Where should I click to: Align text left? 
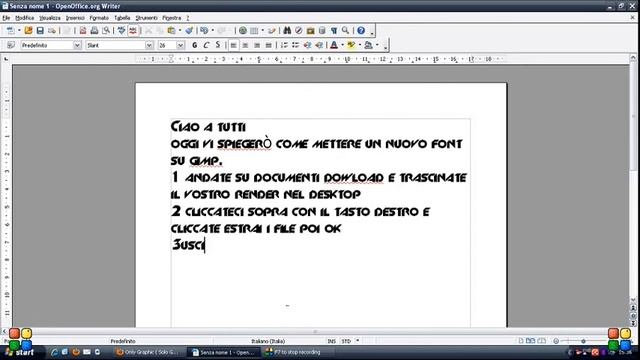[233, 45]
